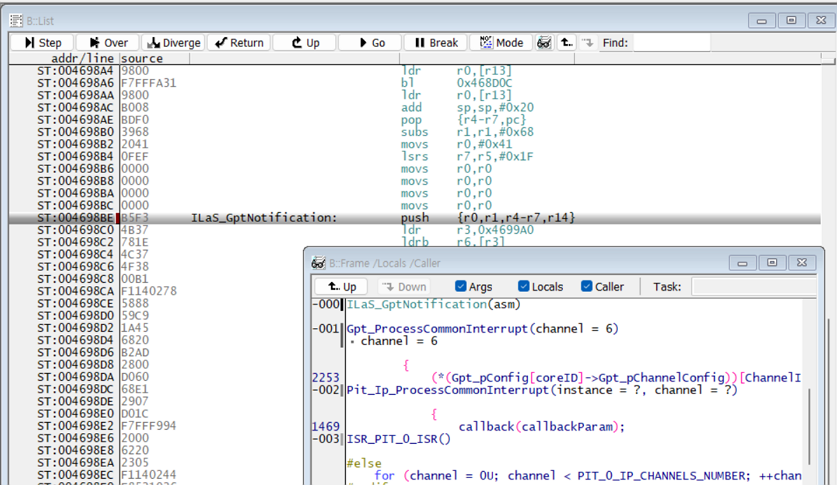Click the source column header
Viewport: 837px width, 485px height.
pyautogui.click(x=142, y=58)
